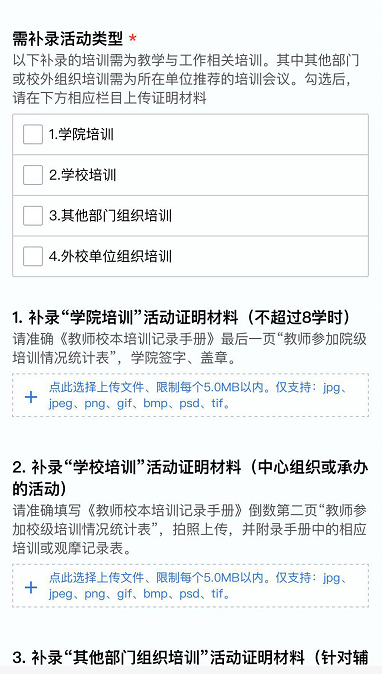This screenshot has height=674, width=382.
Task: Tick the checkbox box beside 1.学院培训
Action: (33, 134)
